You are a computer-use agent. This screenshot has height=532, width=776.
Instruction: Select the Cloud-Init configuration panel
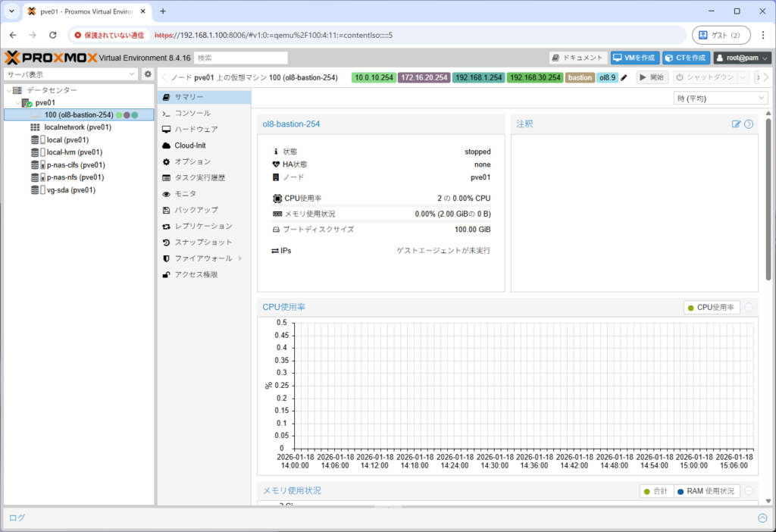(191, 145)
